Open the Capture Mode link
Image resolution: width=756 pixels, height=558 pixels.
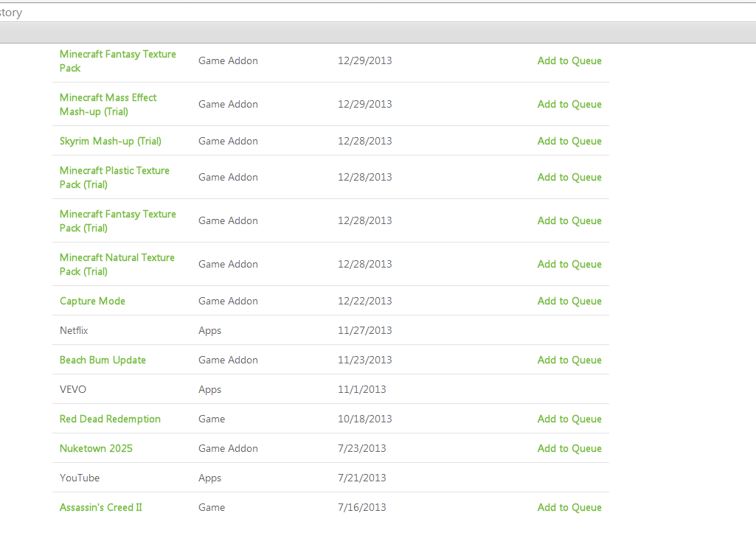tap(93, 301)
